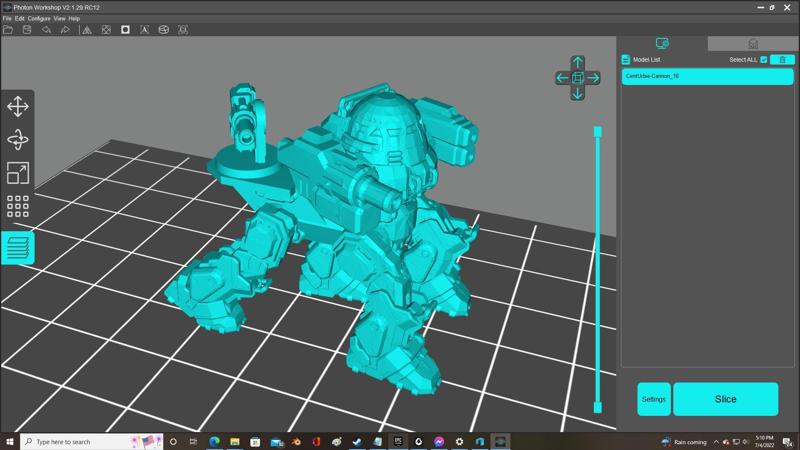Click the text tool icon in toolbar
800x450 pixels.
click(x=145, y=30)
